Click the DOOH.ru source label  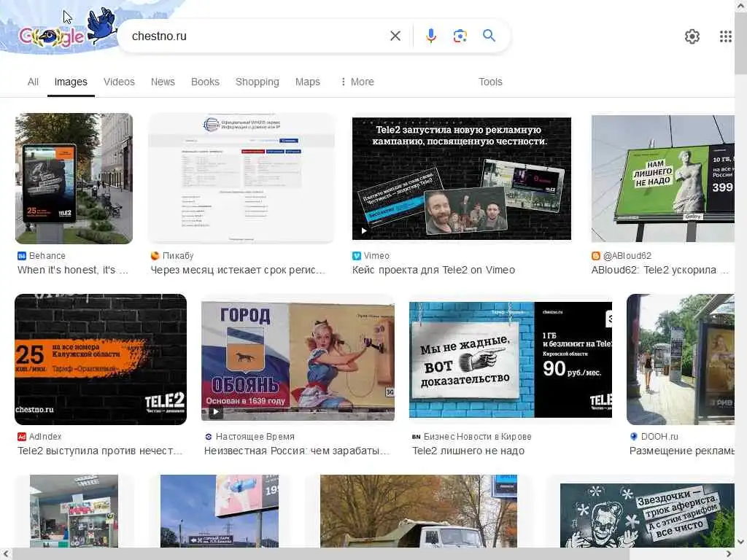click(659, 437)
